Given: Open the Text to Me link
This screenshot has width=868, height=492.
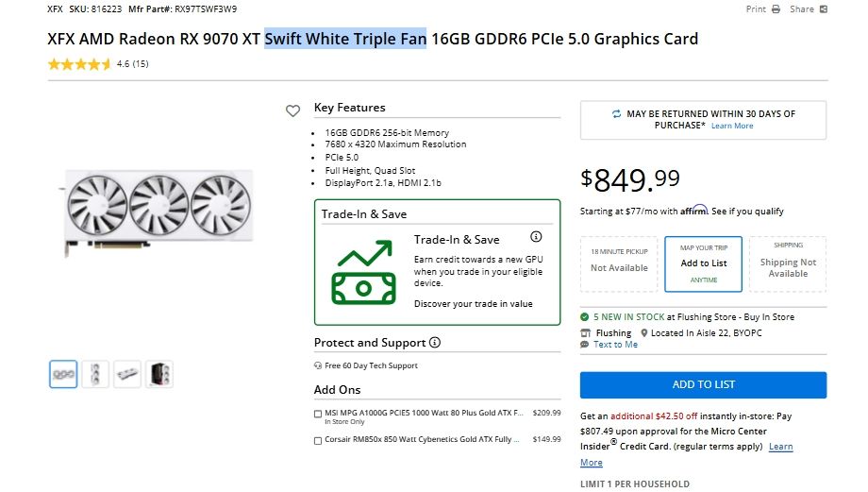Looking at the screenshot, I should tap(615, 345).
